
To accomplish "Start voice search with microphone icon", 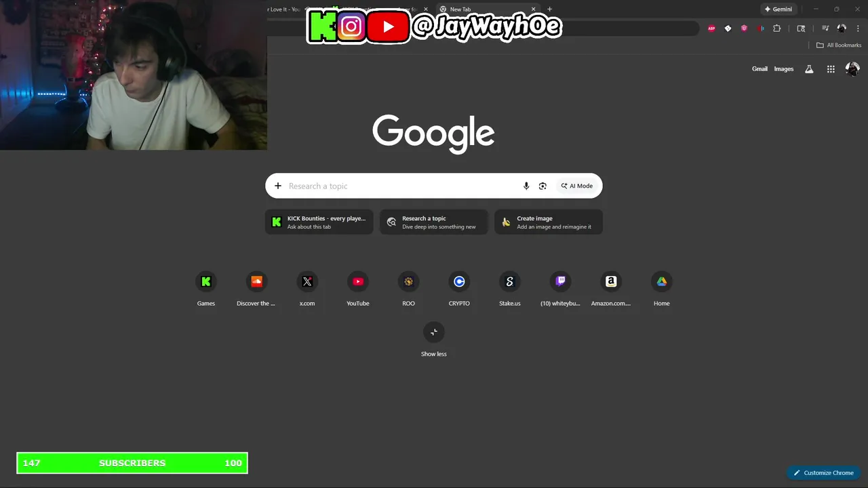I will [x=526, y=186].
